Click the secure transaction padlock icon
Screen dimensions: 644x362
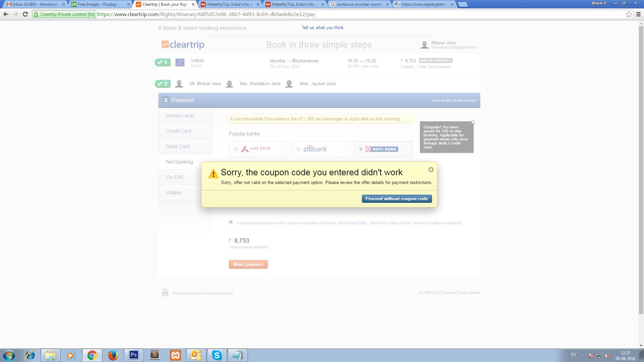point(165,292)
